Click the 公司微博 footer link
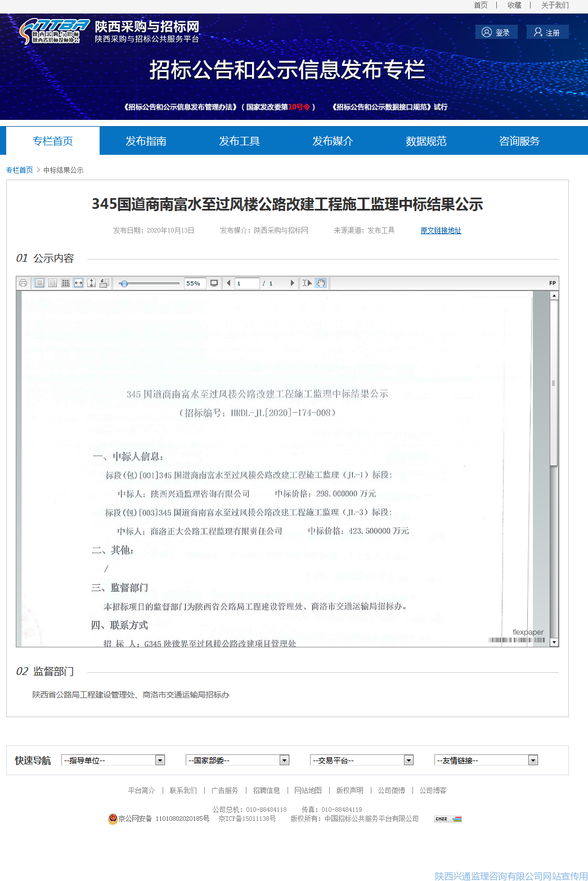588x881 pixels. (392, 790)
